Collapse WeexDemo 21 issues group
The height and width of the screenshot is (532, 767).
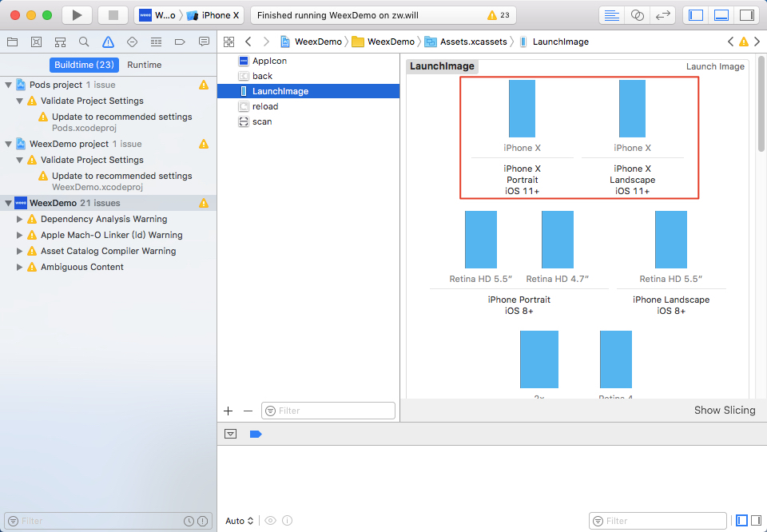[x=8, y=204]
